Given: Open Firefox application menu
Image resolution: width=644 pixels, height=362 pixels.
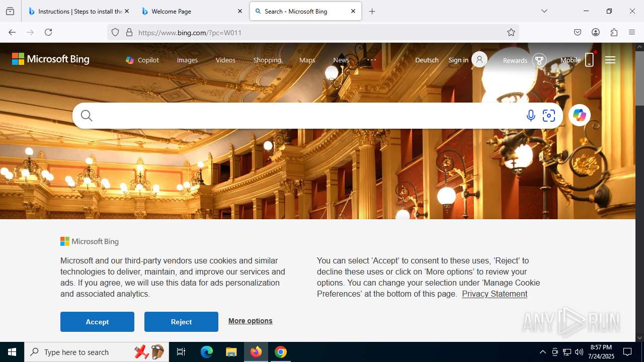Looking at the screenshot, I should 632,32.
